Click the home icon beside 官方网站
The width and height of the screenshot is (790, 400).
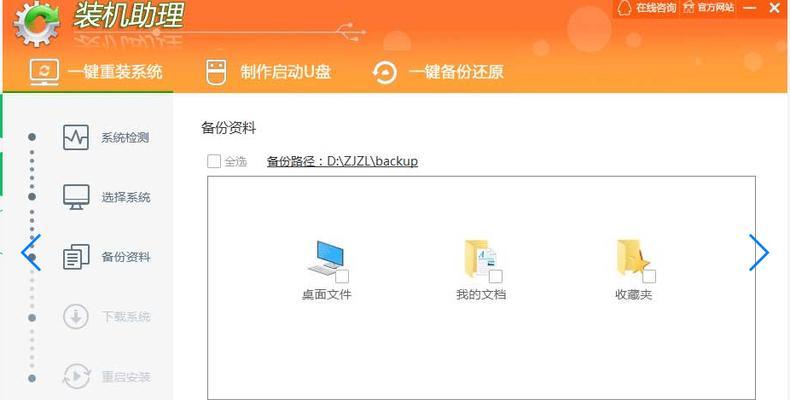click(x=689, y=8)
